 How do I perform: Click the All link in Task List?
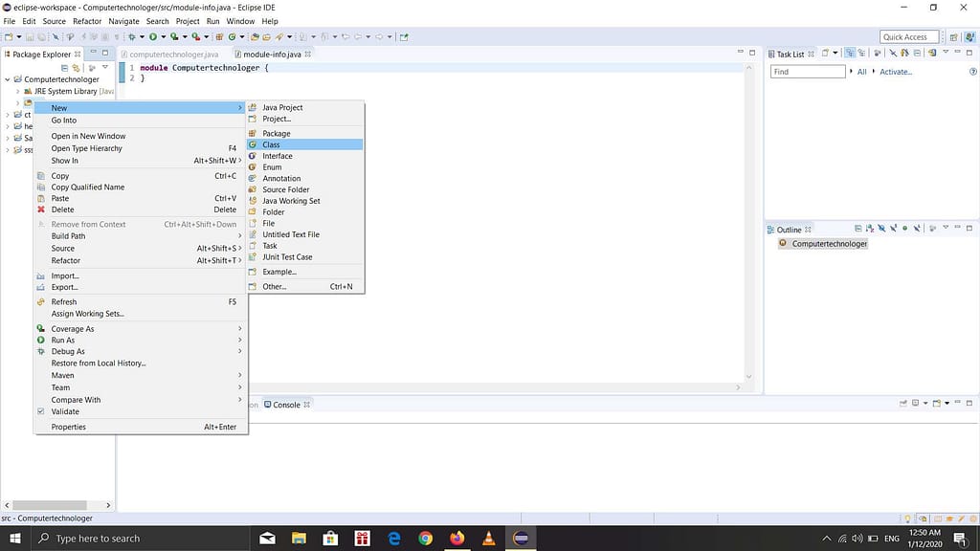[862, 72]
